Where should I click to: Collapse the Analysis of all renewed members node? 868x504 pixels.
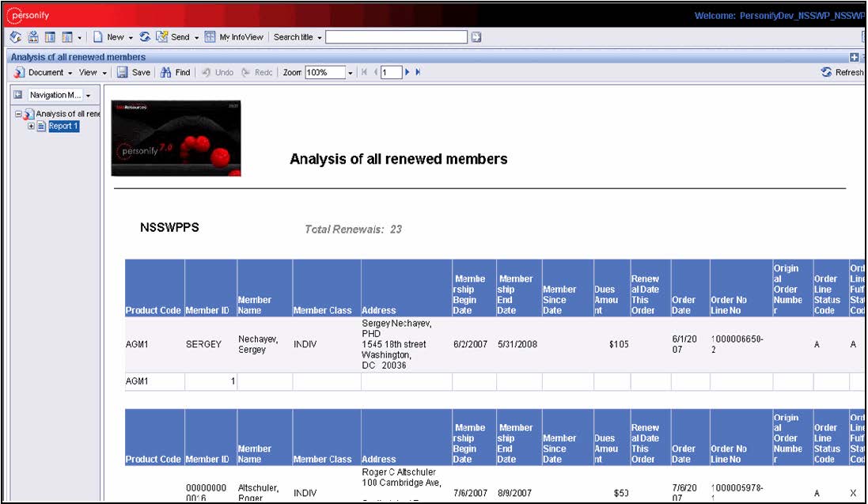(x=17, y=115)
